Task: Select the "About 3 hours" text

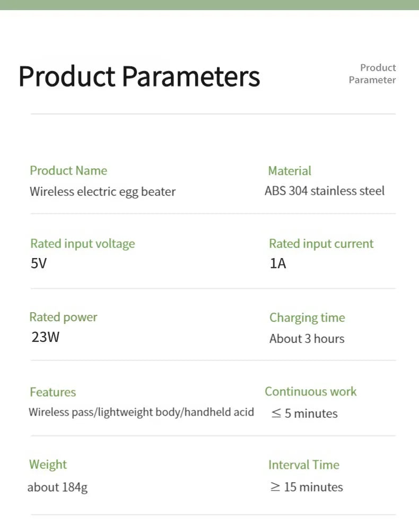Action: (x=307, y=339)
